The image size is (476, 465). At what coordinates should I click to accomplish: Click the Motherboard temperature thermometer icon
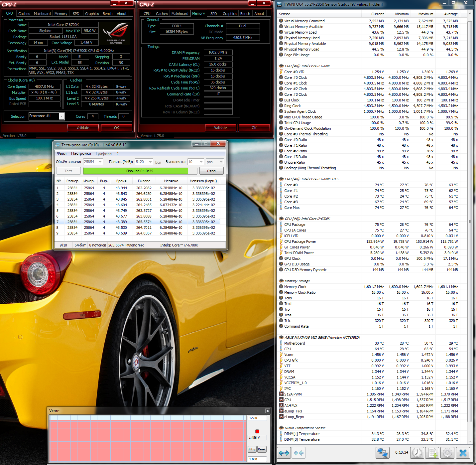tap(281, 343)
